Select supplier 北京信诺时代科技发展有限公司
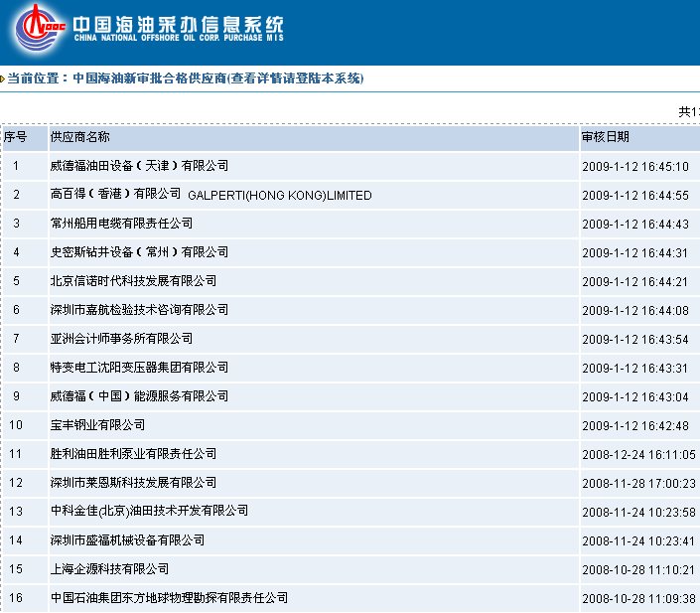Image resolution: width=700 pixels, height=613 pixels. click(x=133, y=280)
